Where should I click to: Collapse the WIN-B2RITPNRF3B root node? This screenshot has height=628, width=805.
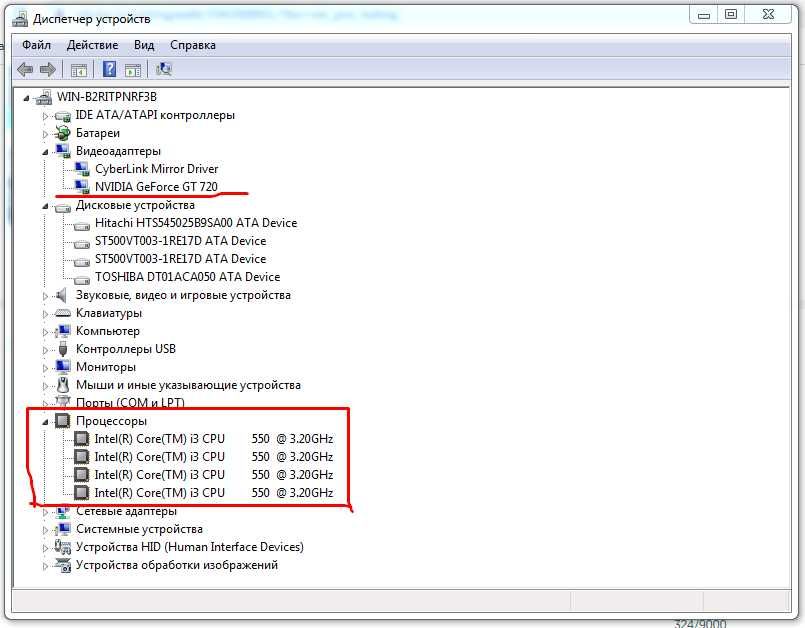point(27,98)
